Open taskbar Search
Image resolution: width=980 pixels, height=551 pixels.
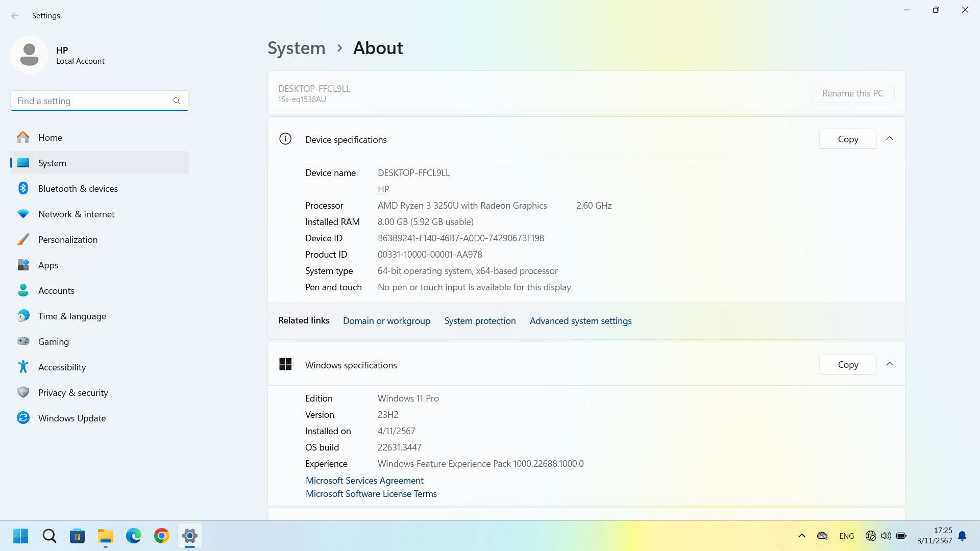point(50,536)
